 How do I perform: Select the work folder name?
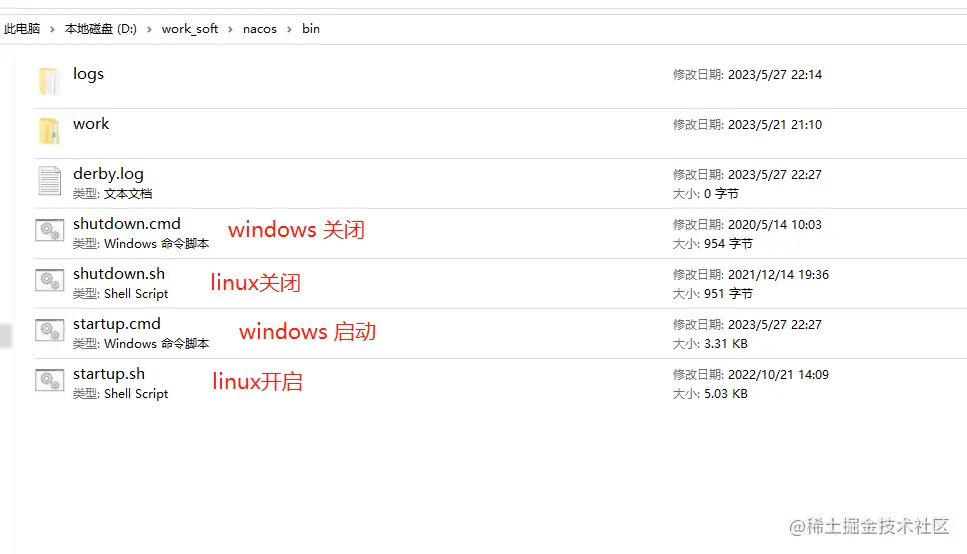coord(91,123)
